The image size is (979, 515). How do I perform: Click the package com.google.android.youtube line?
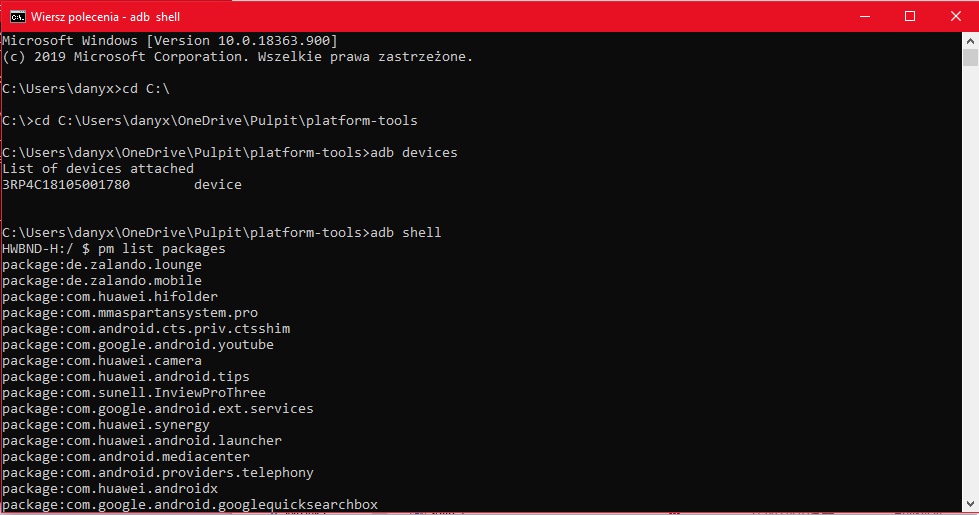(138, 345)
